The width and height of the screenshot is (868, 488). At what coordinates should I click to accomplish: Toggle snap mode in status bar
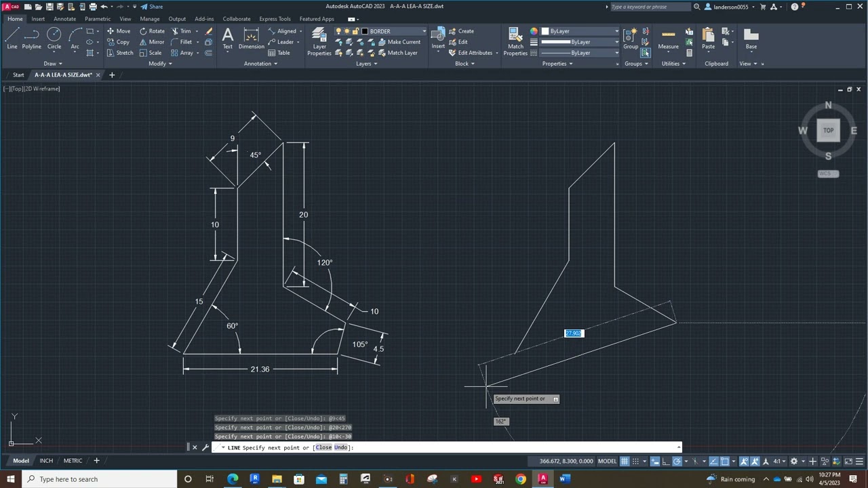click(636, 462)
